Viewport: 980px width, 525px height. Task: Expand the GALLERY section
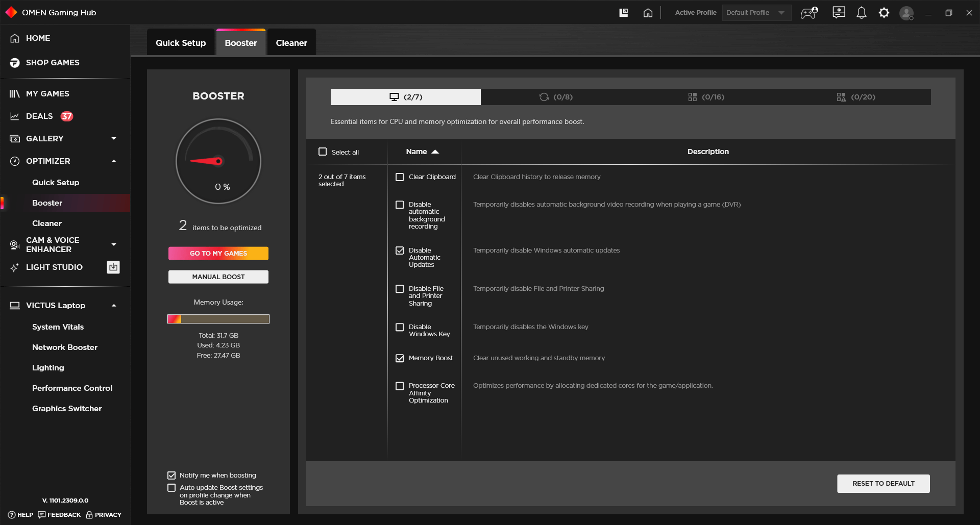pyautogui.click(x=114, y=139)
